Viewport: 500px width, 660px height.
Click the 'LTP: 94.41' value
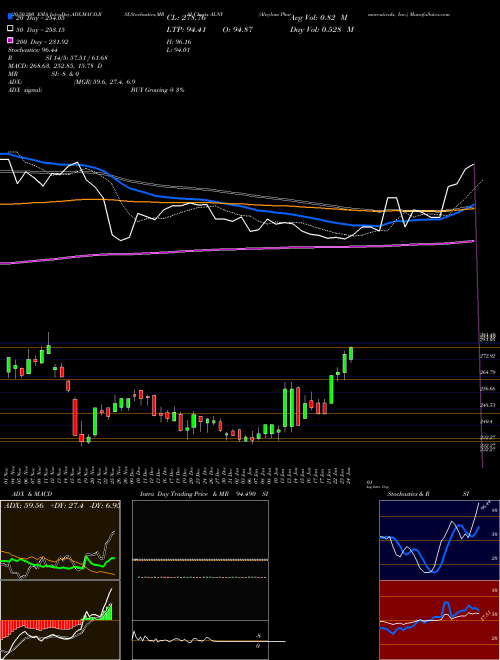(186, 30)
